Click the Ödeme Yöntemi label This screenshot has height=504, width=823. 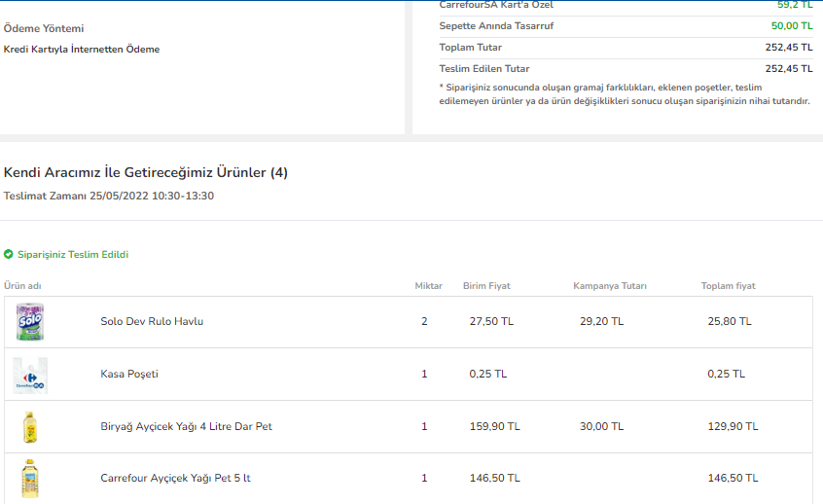click(x=44, y=28)
